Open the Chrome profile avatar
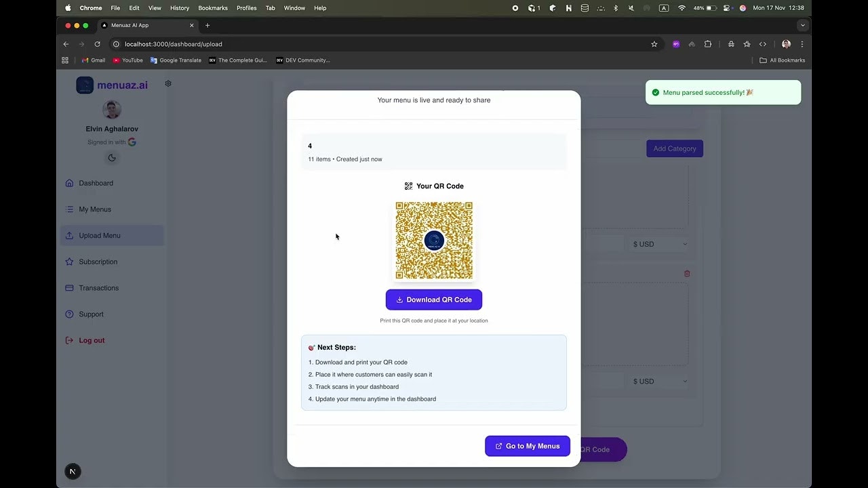Viewport: 868px width, 488px height. (x=786, y=44)
